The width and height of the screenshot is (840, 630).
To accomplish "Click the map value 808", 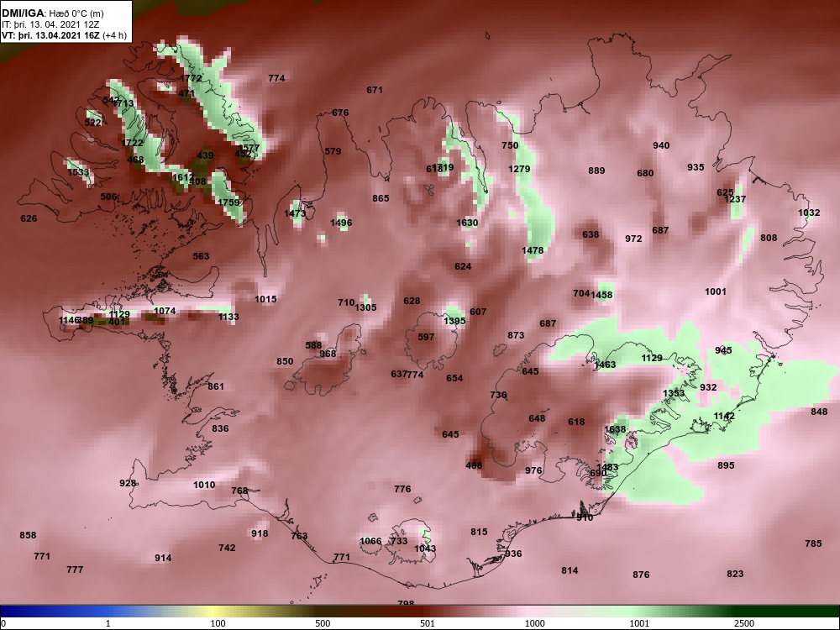I will pyautogui.click(x=769, y=238).
